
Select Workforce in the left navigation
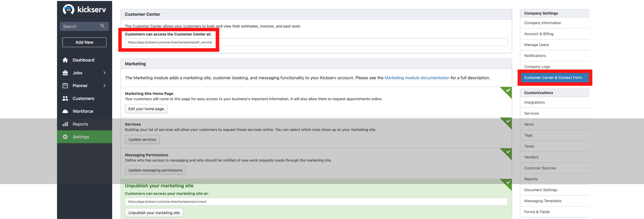coord(84,111)
